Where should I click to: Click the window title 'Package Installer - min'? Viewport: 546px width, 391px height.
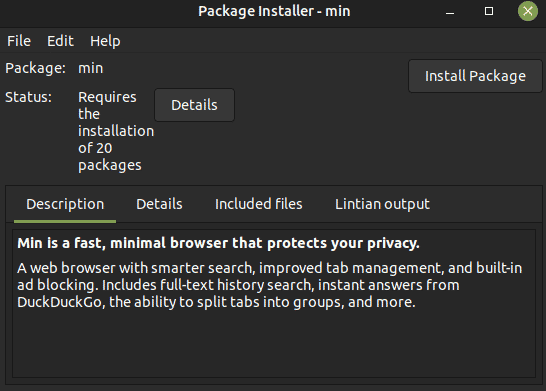point(274,11)
